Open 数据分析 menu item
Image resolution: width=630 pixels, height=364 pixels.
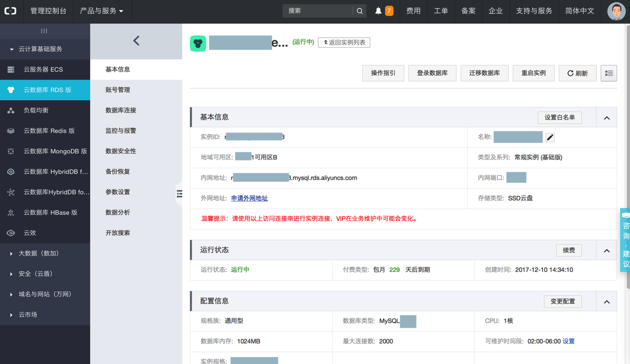point(136,213)
